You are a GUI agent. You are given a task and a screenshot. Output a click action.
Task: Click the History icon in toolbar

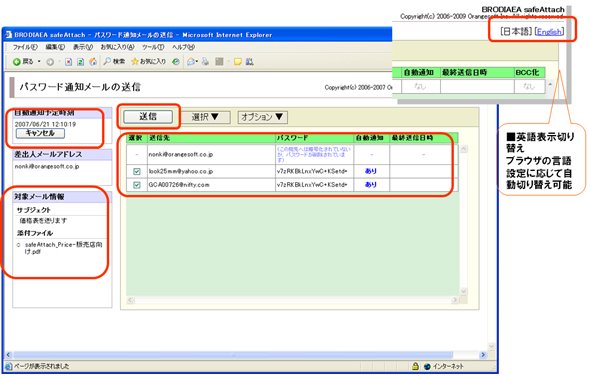[175, 62]
